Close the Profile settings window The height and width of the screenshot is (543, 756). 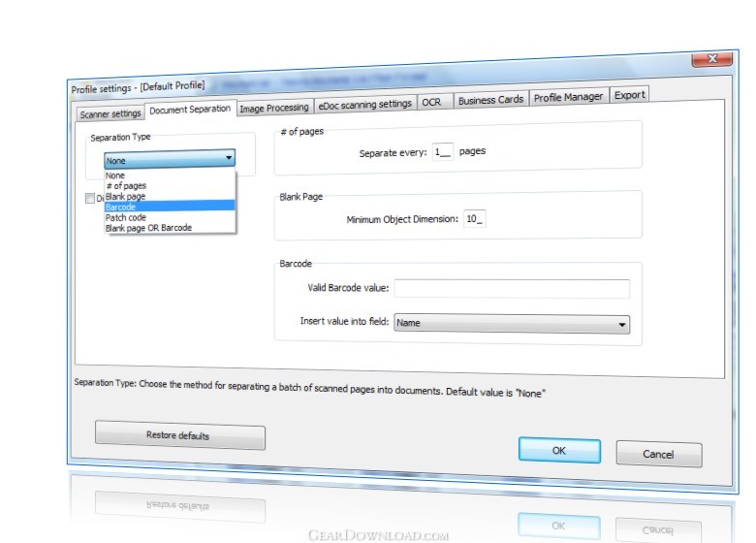712,59
